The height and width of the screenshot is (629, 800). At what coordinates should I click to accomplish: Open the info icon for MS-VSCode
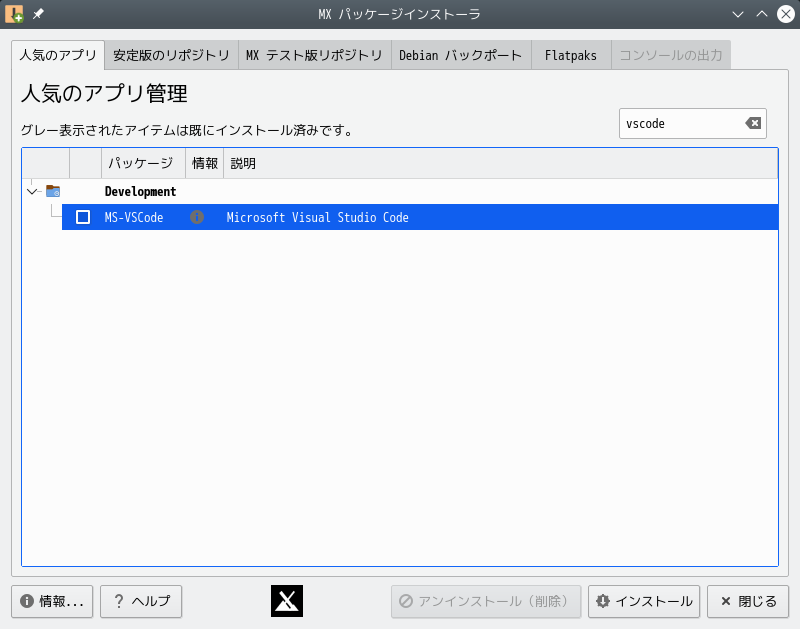tap(197, 217)
